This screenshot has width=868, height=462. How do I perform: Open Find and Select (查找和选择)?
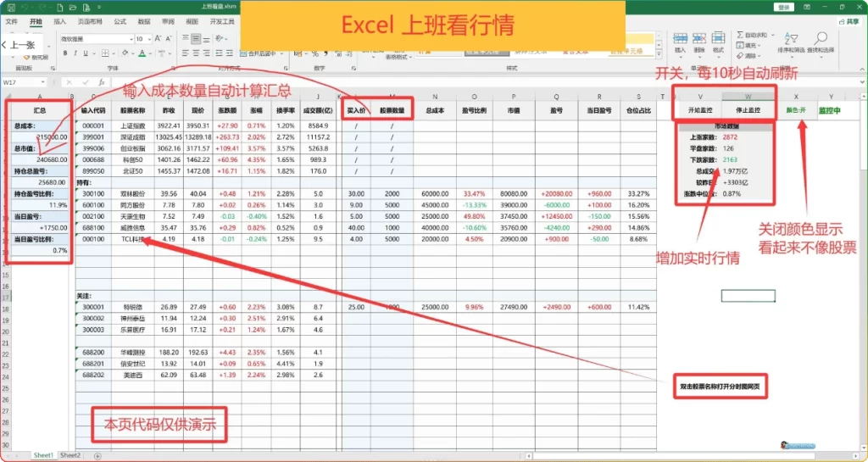pos(821,44)
